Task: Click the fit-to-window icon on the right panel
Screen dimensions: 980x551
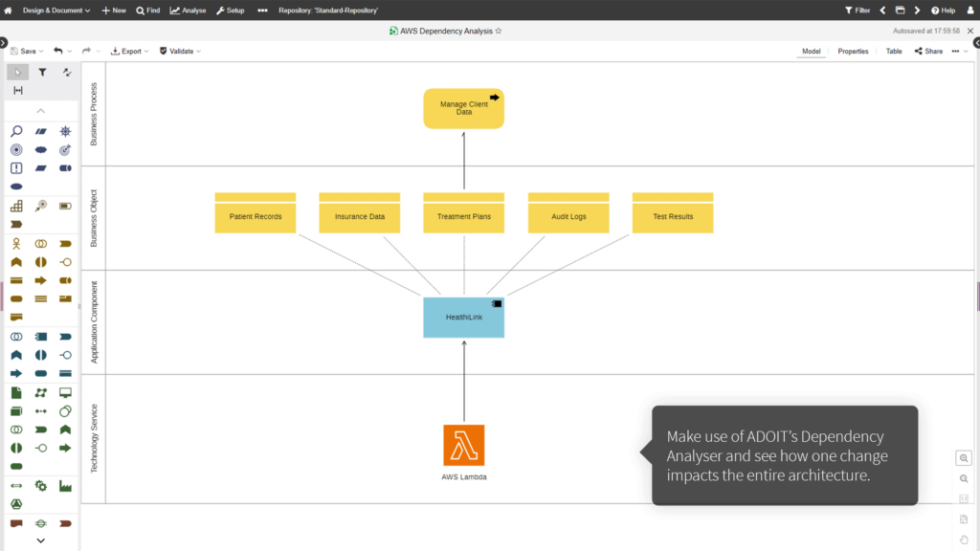Action: pos(964,518)
